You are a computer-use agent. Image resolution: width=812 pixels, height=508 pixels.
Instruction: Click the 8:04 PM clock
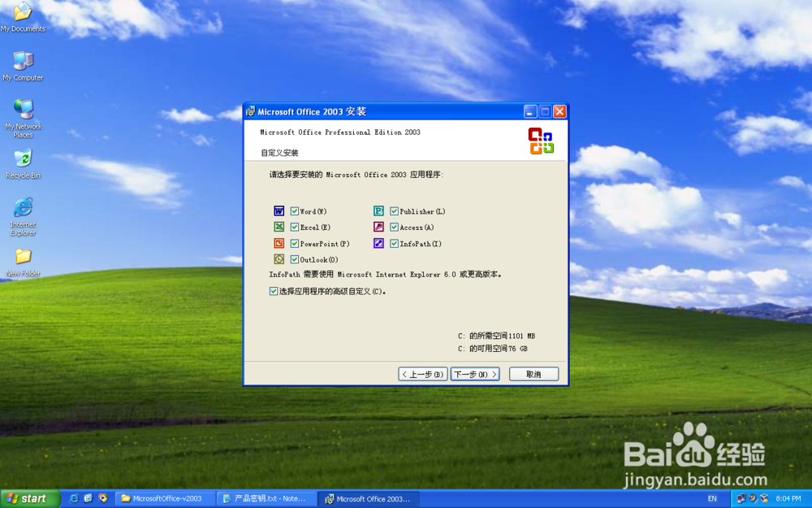[788, 499]
